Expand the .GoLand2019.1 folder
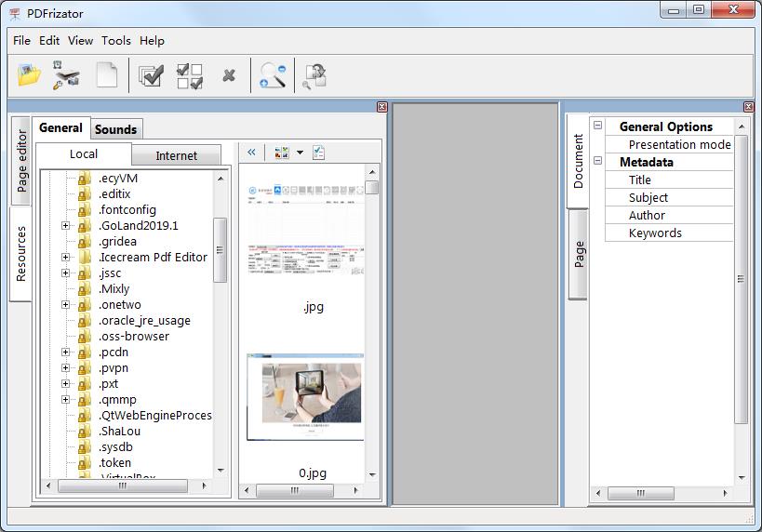 (65, 225)
